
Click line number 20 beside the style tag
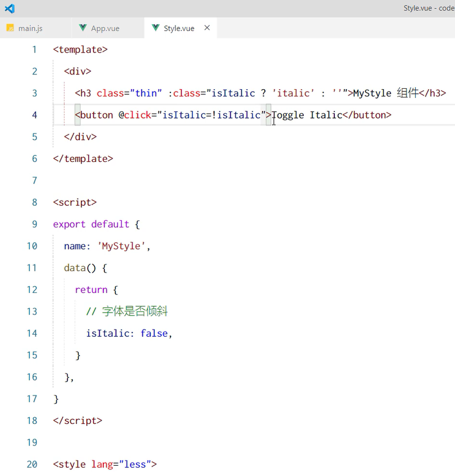(x=31, y=464)
